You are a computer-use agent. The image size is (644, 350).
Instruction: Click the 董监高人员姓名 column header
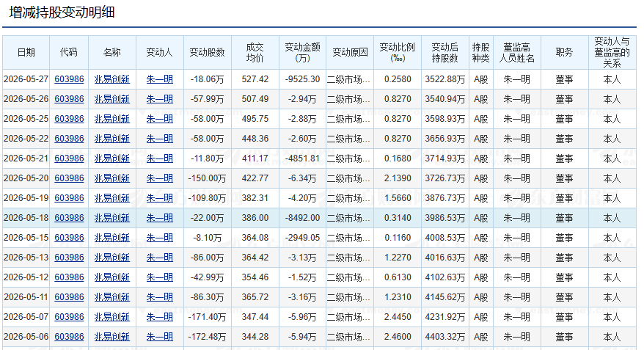tap(516, 53)
